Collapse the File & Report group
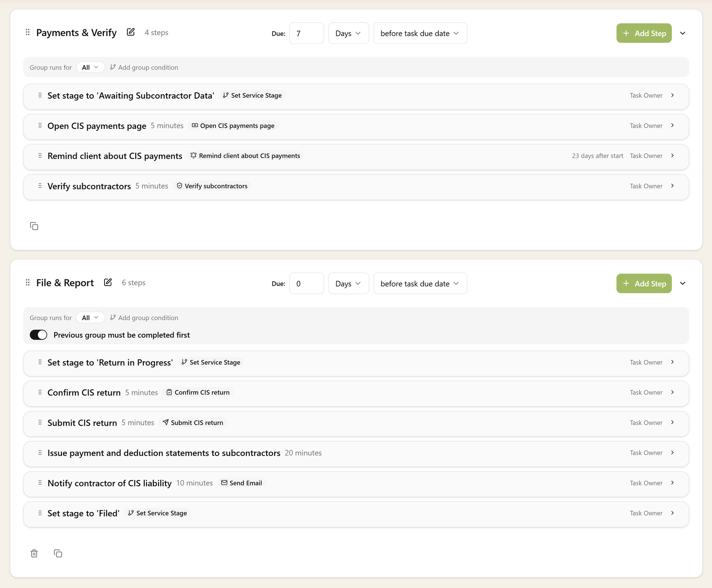The image size is (712, 588). pyautogui.click(x=683, y=283)
